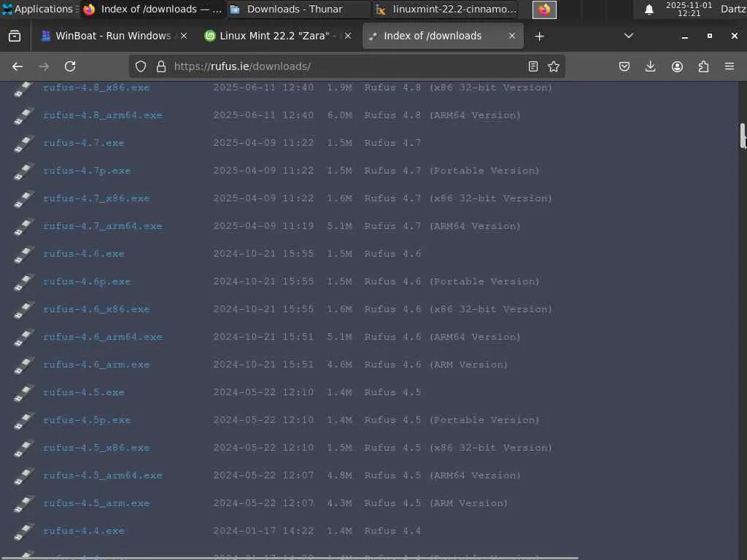Open a new browser tab
The height and width of the screenshot is (560, 747).
(539, 36)
